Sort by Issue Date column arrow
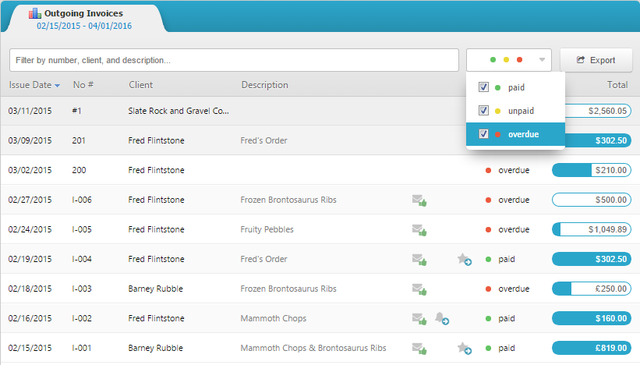Image resolution: width=640 pixels, height=365 pixels. [57, 85]
